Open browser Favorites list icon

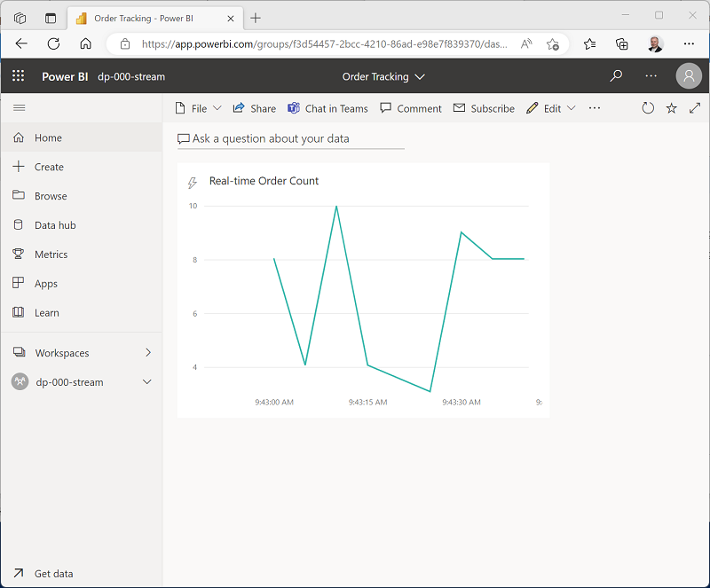(x=589, y=44)
